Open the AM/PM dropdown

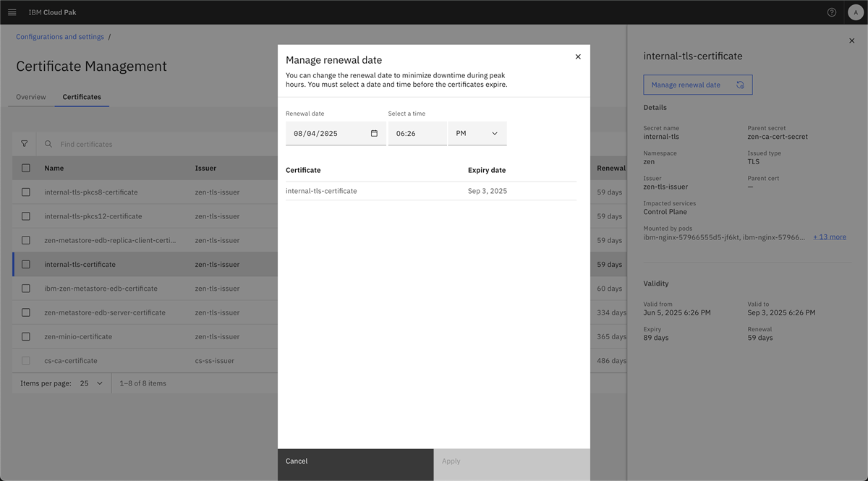point(477,133)
